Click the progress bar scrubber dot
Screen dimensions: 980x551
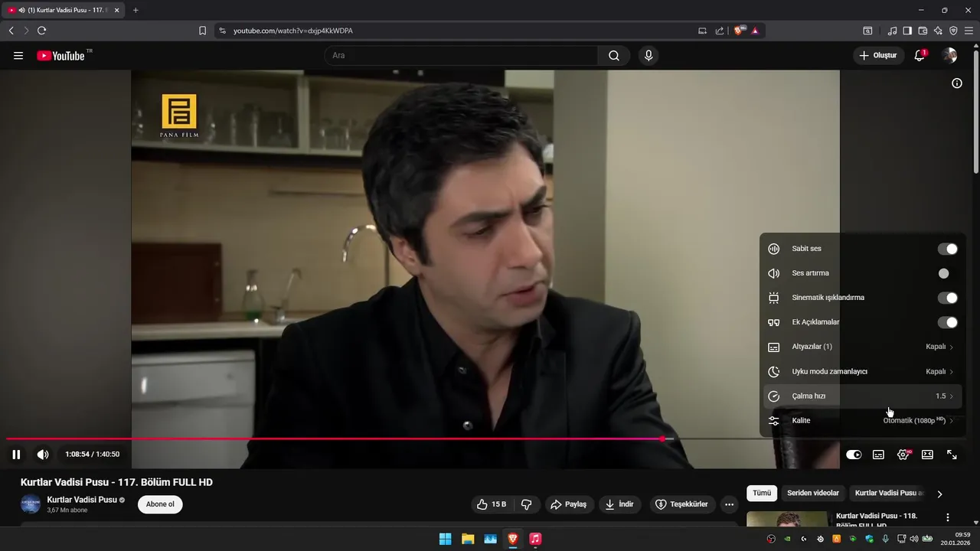(662, 439)
